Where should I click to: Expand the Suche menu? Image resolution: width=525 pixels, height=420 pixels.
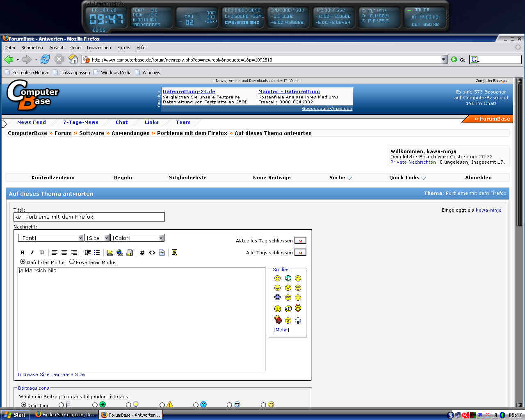(x=340, y=178)
